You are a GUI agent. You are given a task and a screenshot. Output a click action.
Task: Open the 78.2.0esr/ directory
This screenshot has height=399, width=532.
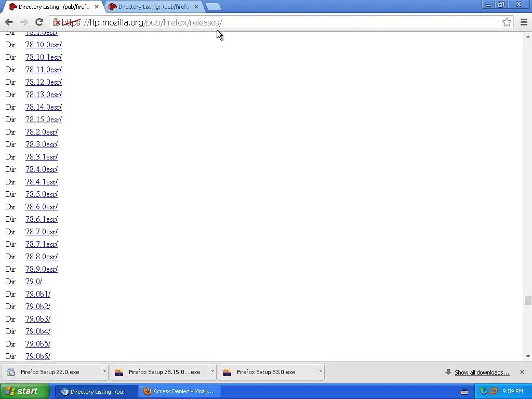42,132
